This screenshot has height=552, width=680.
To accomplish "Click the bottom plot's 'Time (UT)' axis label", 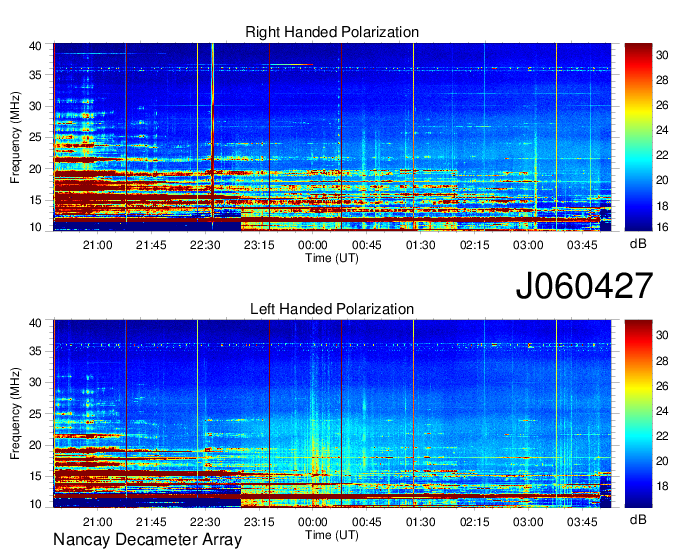I will [x=332, y=535].
